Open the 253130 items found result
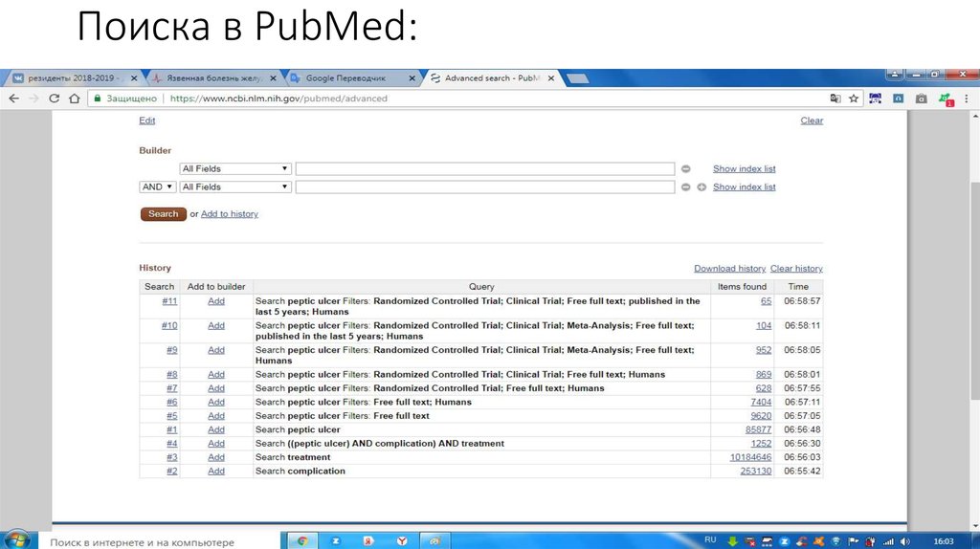The image size is (980, 549). pos(756,471)
